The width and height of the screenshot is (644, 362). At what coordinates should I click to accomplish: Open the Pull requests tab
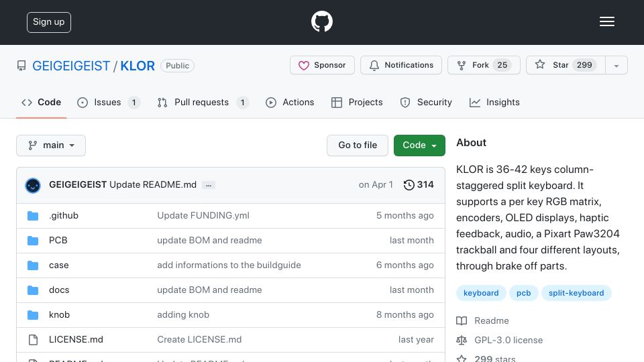tap(203, 102)
